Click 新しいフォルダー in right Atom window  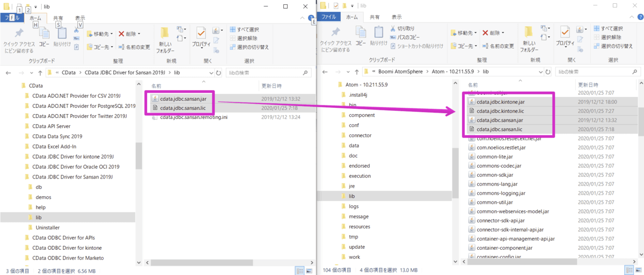coord(529,40)
